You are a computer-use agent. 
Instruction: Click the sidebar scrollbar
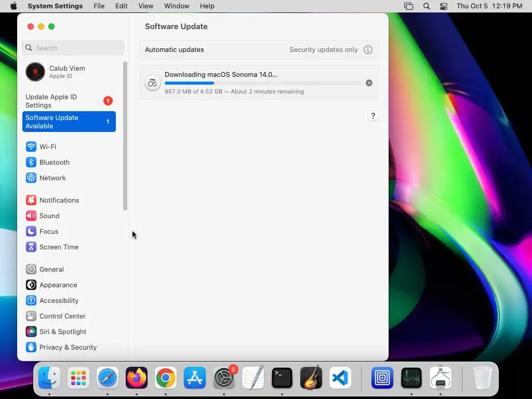pyautogui.click(x=125, y=136)
